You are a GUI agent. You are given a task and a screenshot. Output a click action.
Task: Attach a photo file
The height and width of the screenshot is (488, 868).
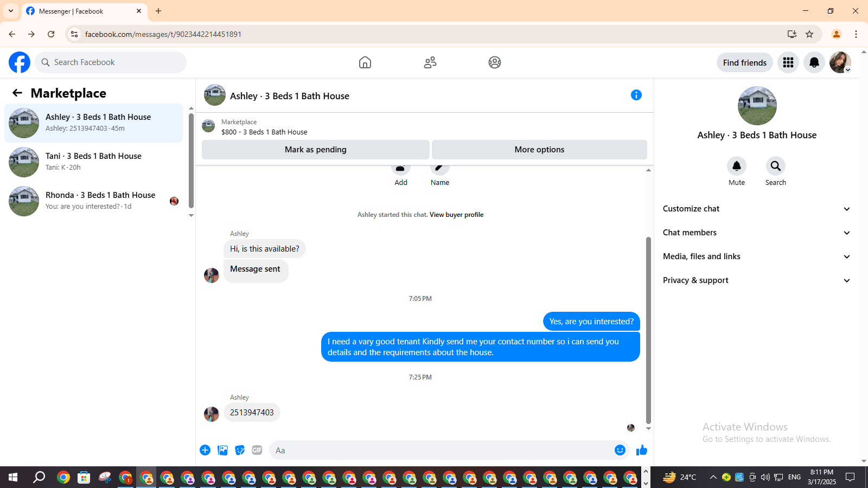(x=222, y=450)
